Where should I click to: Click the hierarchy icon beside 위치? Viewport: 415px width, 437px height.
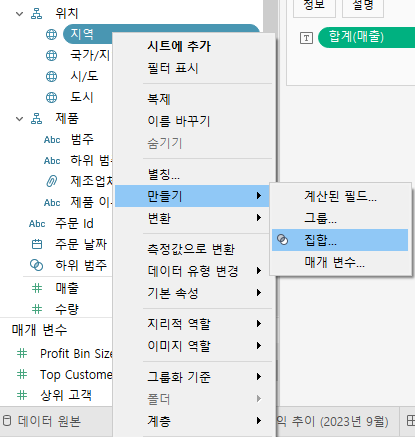(36, 14)
